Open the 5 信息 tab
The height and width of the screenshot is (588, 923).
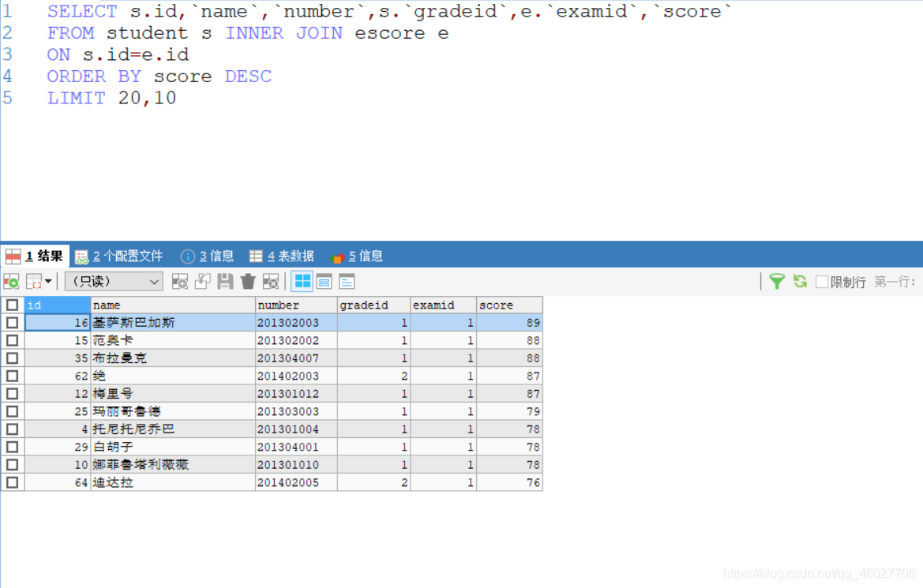(x=358, y=257)
